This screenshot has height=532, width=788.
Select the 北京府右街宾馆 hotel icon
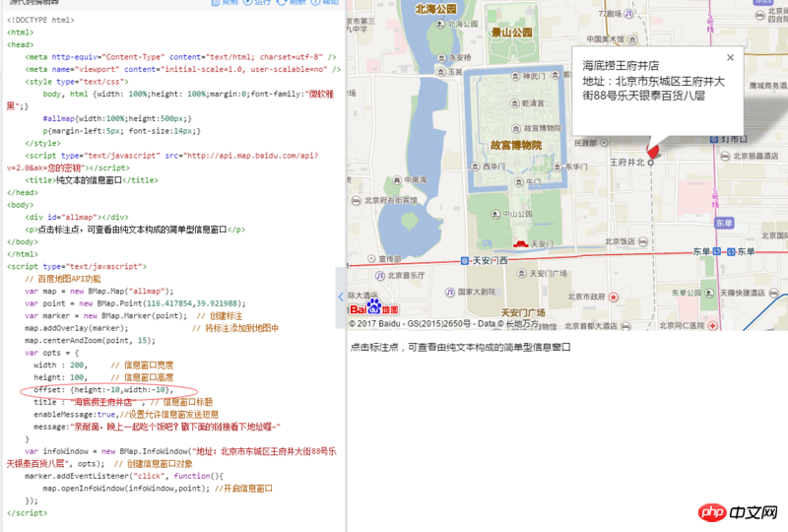(x=356, y=200)
